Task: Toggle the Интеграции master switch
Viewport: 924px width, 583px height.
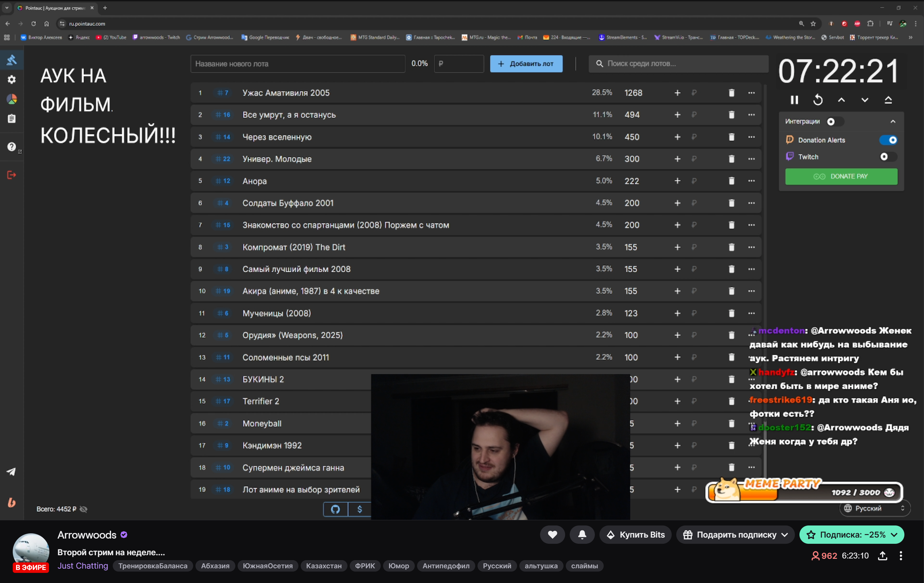Action: pos(834,122)
